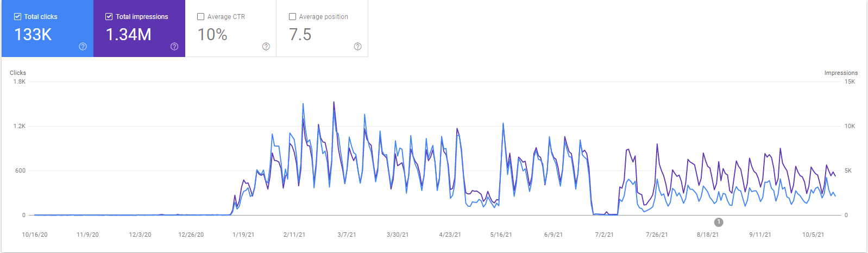
Task: Open help tooltip for Total impressions
Action: 174,47
